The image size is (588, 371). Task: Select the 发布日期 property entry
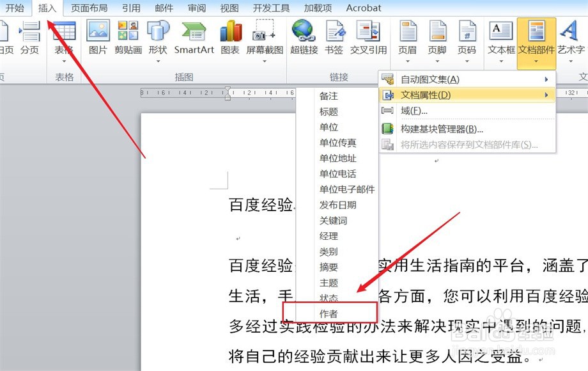pos(337,205)
